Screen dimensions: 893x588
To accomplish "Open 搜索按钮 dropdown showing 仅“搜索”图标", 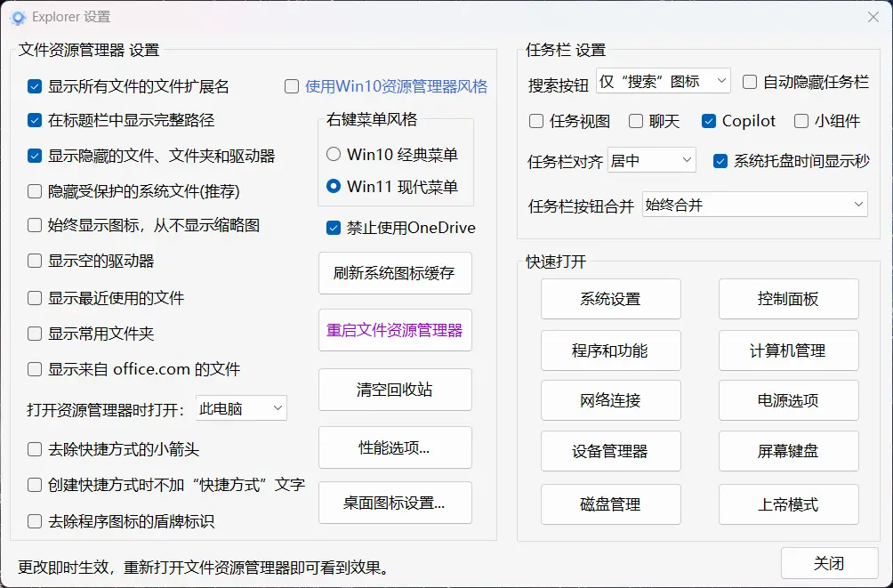I will coord(664,81).
